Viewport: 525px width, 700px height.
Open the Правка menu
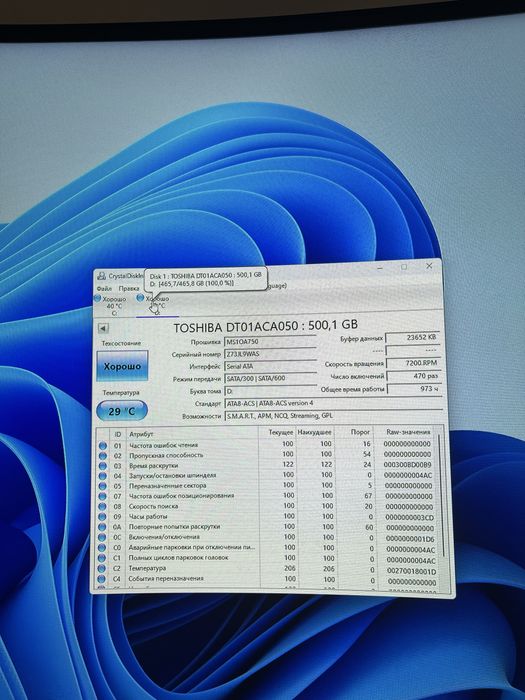click(x=129, y=288)
